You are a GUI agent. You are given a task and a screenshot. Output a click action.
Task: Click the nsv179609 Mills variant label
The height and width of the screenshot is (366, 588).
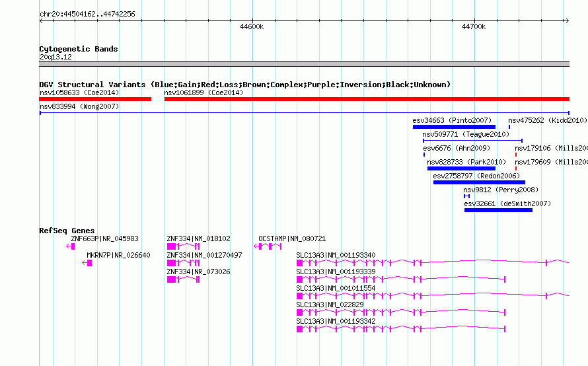tap(551, 162)
